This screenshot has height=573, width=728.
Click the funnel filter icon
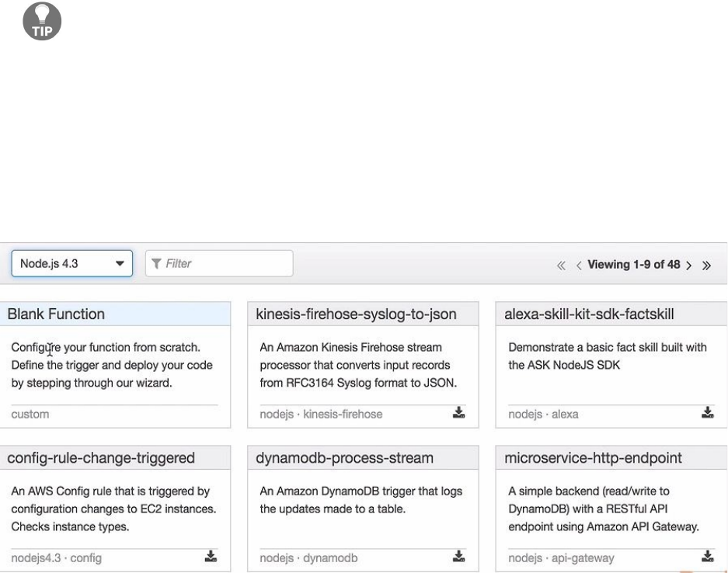click(x=156, y=263)
